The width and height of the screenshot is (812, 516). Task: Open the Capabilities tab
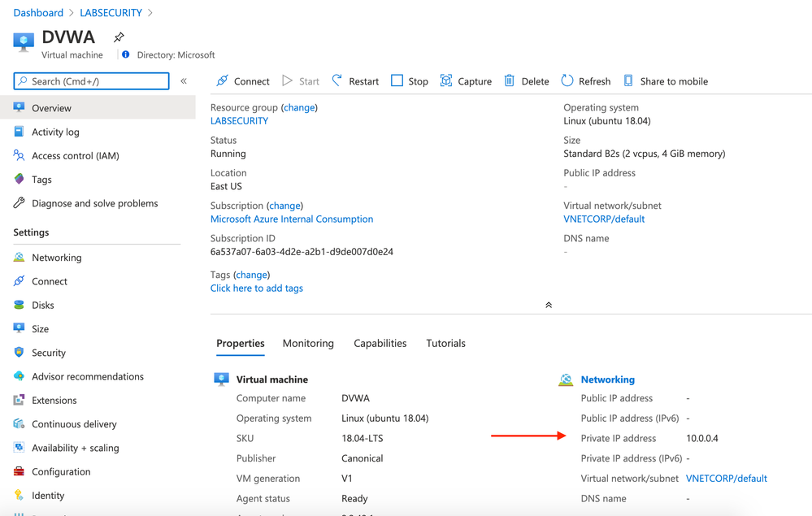point(380,343)
